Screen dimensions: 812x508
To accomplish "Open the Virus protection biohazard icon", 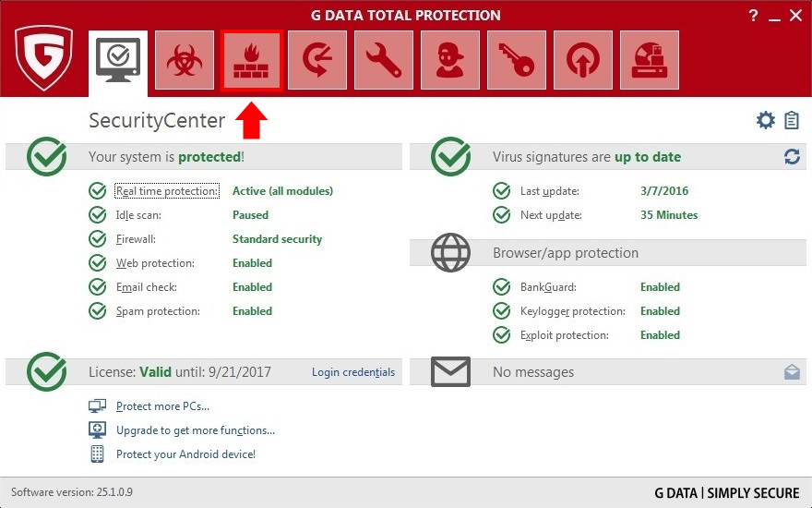I will click(x=185, y=60).
